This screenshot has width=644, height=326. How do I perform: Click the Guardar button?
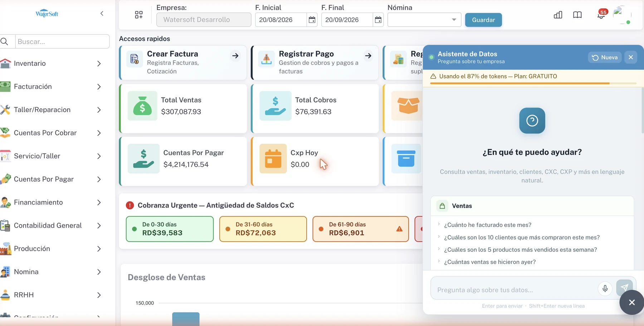483,20
